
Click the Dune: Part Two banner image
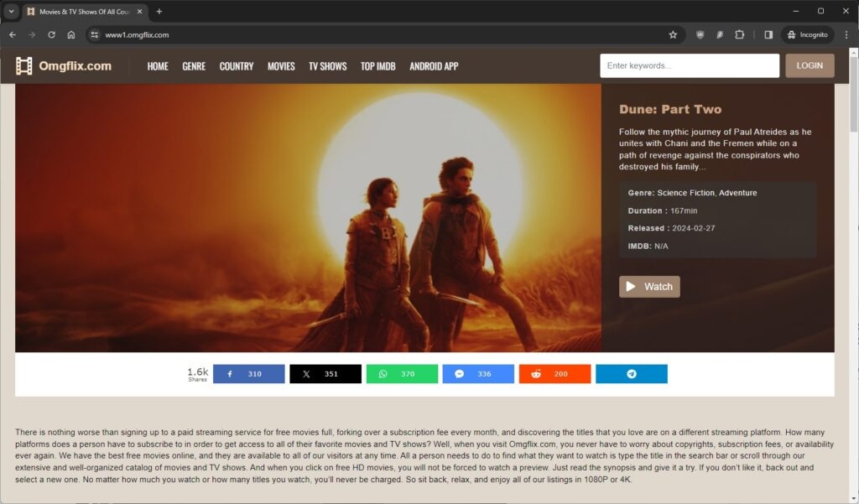pyautogui.click(x=308, y=218)
